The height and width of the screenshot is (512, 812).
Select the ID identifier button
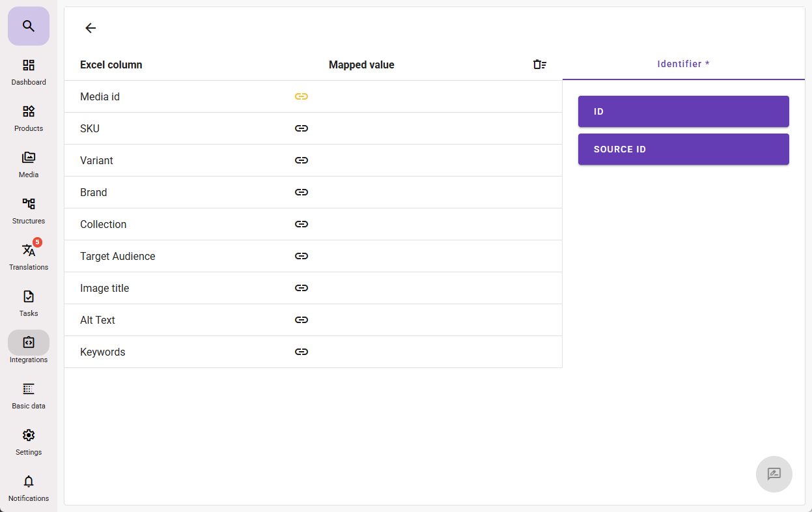click(x=683, y=111)
